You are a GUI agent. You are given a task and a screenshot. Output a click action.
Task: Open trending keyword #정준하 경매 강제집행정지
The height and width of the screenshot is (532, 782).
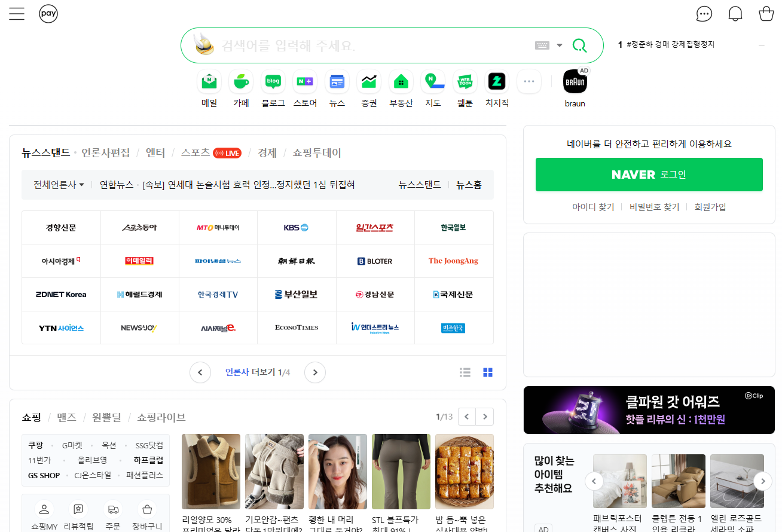(x=670, y=45)
